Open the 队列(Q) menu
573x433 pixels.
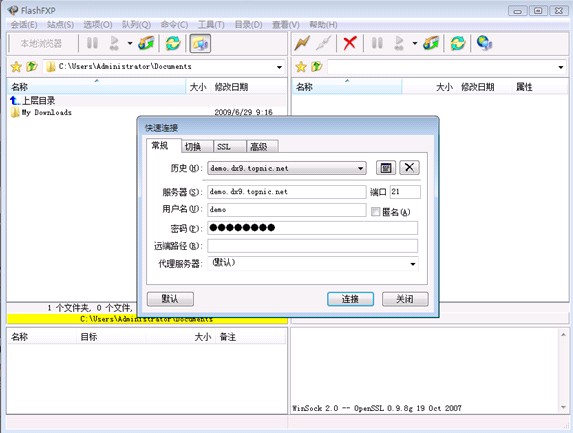click(136, 25)
